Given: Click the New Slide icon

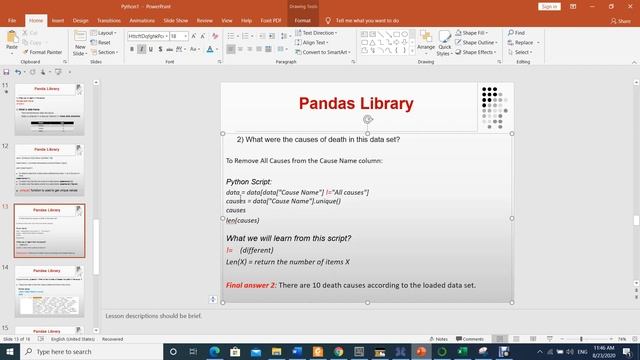Looking at the screenshot, I should point(80,37).
